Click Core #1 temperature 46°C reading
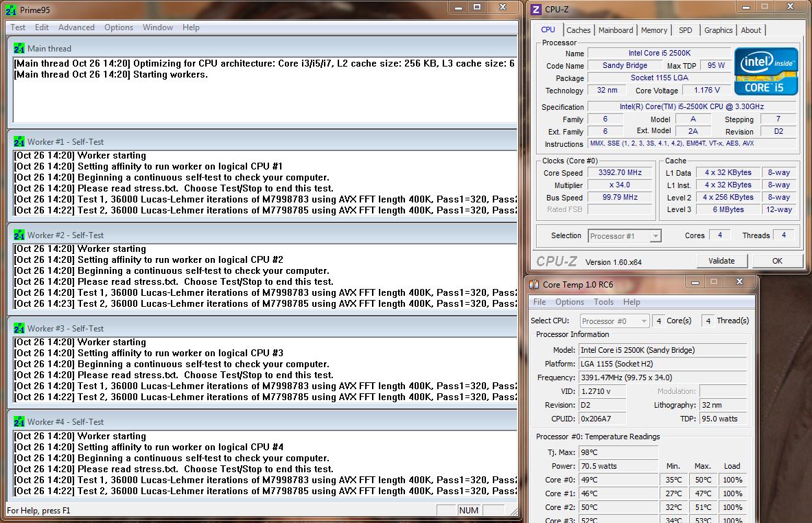Image resolution: width=812 pixels, height=523 pixels. coord(618,493)
